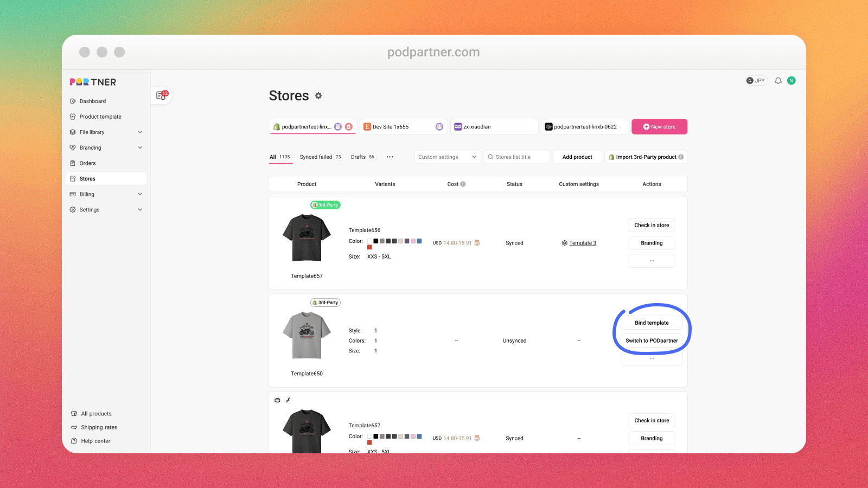Click the green 3rd-Party badge on Template657
The height and width of the screenshot is (488, 868).
click(325, 205)
